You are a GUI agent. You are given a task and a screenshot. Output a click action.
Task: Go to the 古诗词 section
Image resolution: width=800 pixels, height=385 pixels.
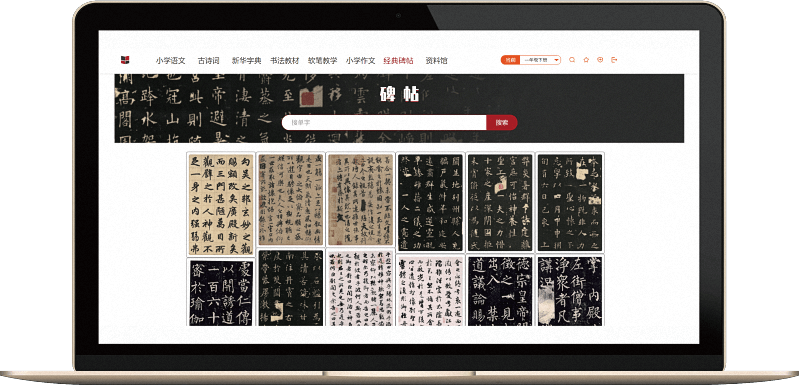pyautogui.click(x=209, y=61)
